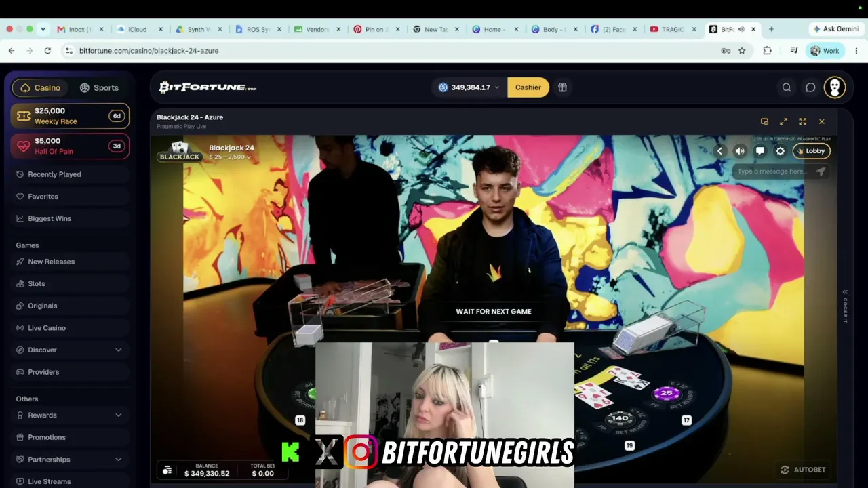This screenshot has height=488, width=868.
Task: Open the browser extensions puzzle icon
Action: click(767, 51)
